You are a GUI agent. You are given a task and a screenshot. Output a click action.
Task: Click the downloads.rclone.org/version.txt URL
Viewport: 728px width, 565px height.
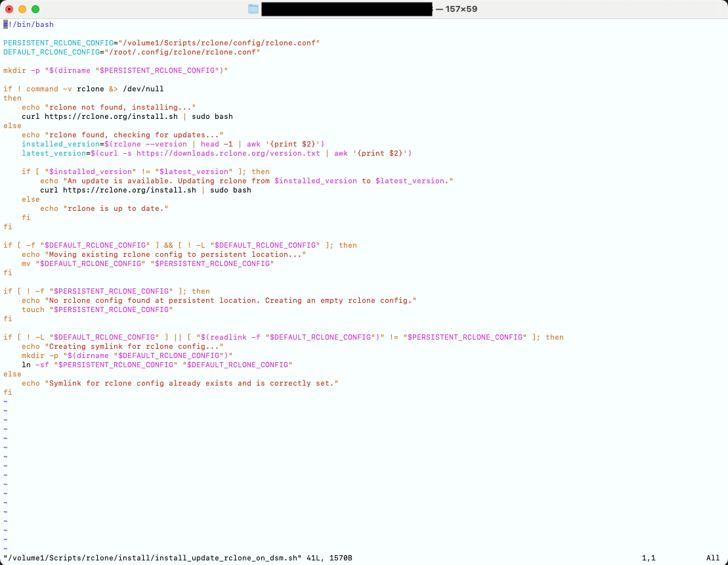pos(228,153)
